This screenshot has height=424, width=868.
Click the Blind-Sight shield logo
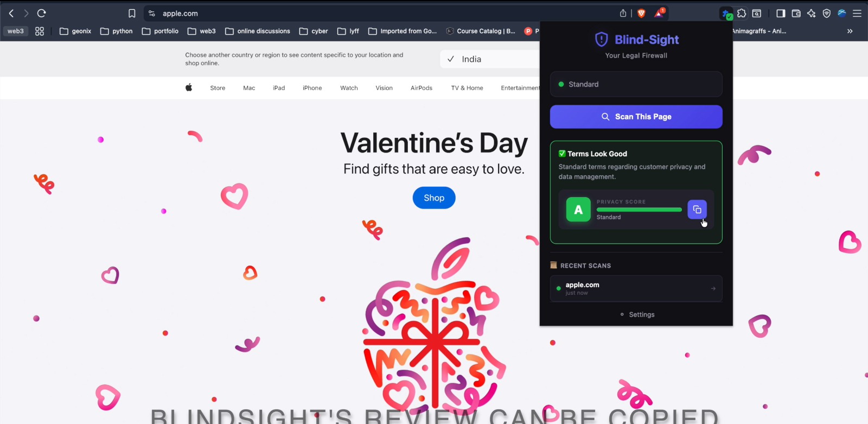pos(601,39)
